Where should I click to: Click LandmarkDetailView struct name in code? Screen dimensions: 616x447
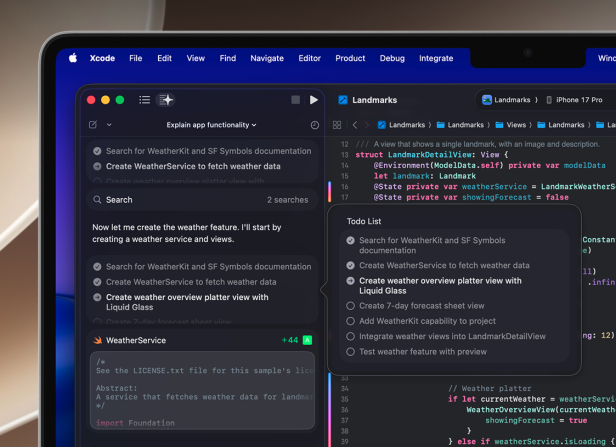[x=429, y=155]
